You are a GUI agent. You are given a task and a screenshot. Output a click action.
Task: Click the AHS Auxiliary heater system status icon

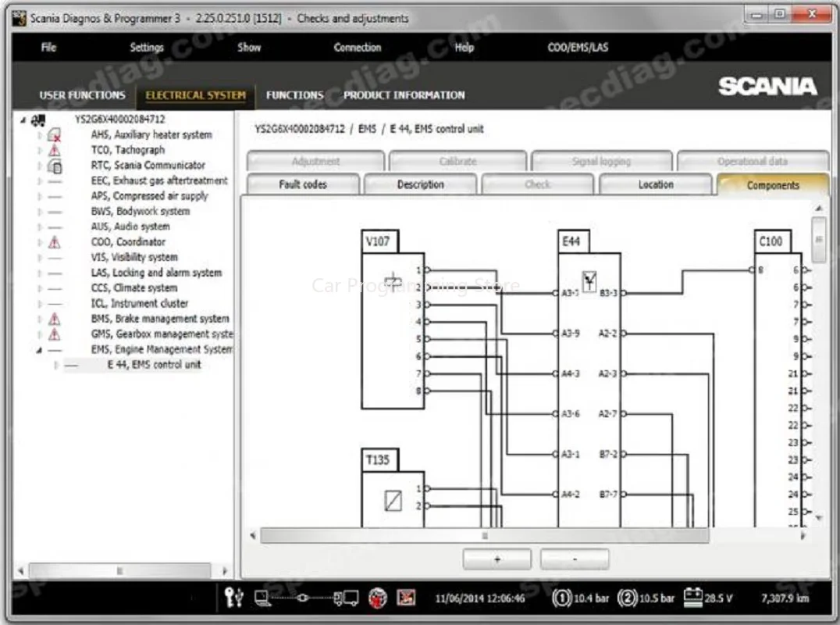54,135
